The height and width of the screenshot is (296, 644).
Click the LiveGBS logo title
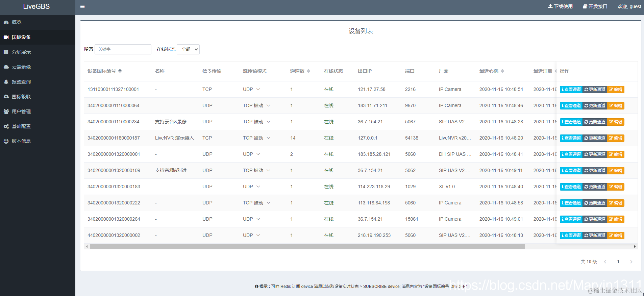pyautogui.click(x=36, y=6)
